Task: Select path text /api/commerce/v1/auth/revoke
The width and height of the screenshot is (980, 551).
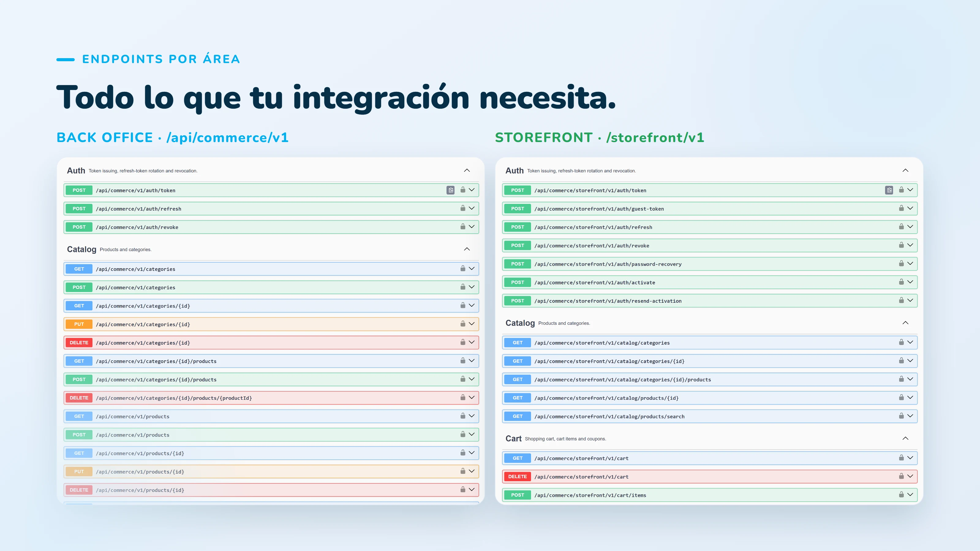Action: pos(137,227)
